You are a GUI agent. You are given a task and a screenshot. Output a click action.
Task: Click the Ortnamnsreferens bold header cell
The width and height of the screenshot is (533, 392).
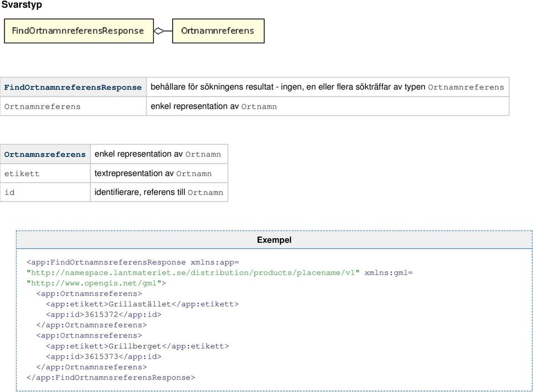(45, 154)
